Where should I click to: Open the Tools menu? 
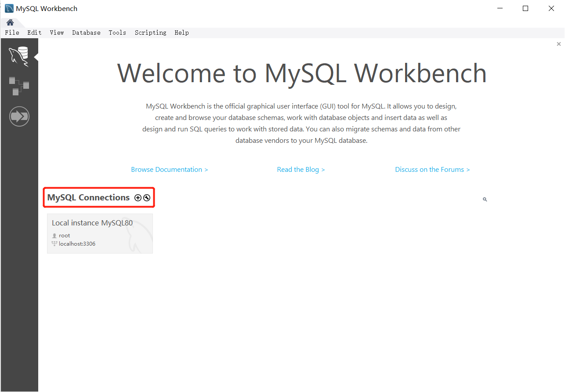coord(117,33)
